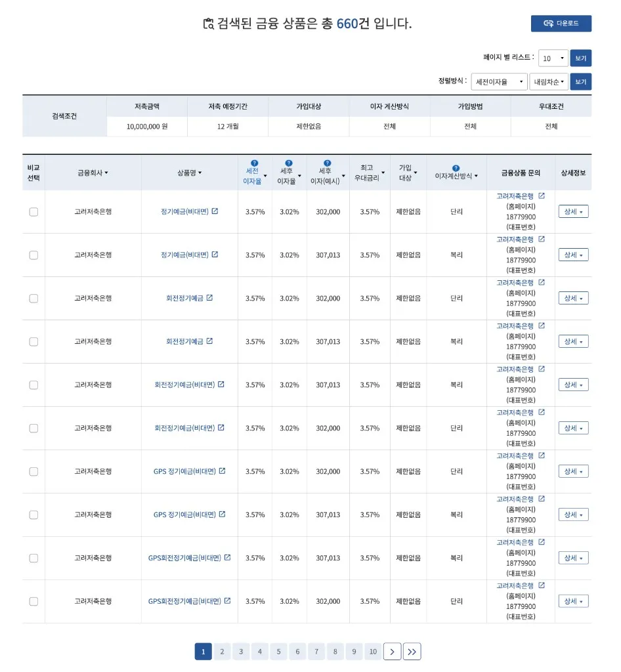The width and height of the screenshot is (621, 672).
Task: Jump to last page with double arrow
Action: pyautogui.click(x=412, y=652)
